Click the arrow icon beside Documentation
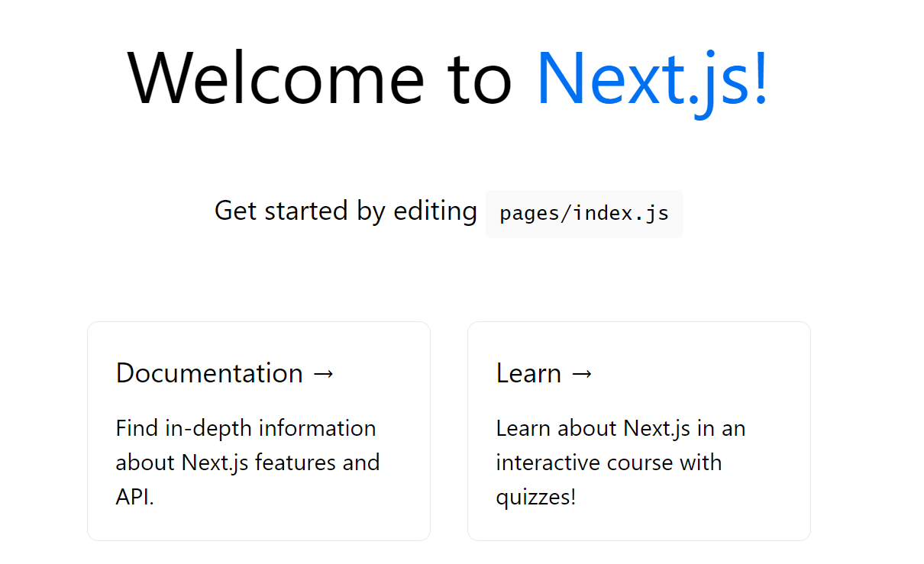The image size is (924, 564). [x=325, y=373]
